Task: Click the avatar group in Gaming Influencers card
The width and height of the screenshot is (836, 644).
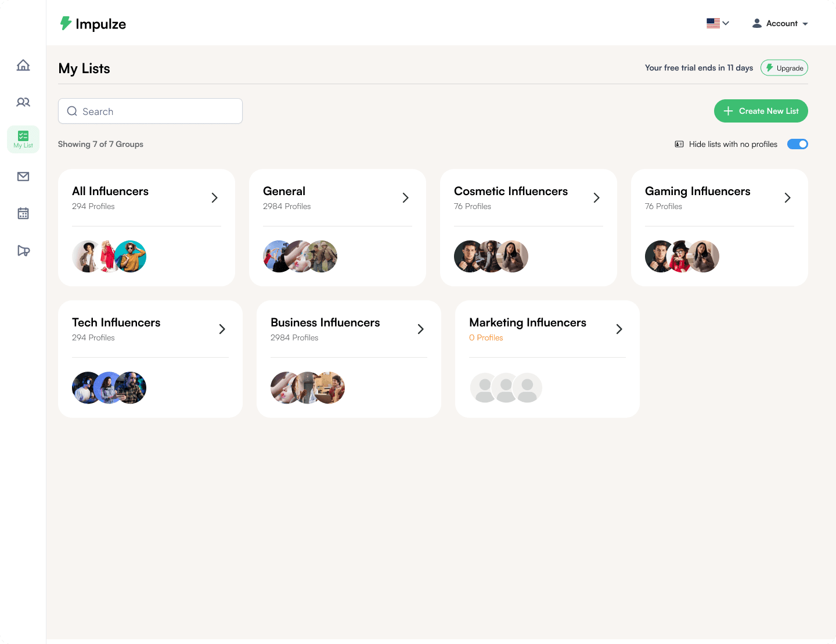Action: [x=682, y=256]
